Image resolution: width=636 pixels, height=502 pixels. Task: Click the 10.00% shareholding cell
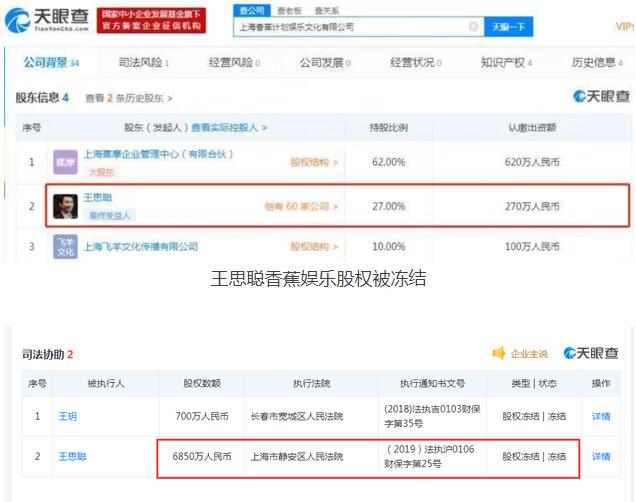pyautogui.click(x=389, y=247)
